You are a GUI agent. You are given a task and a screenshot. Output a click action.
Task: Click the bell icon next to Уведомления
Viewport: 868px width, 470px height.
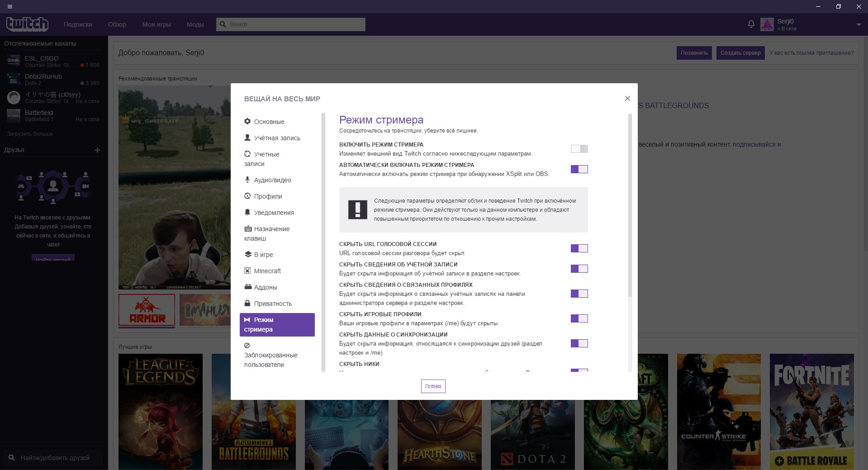(x=247, y=212)
